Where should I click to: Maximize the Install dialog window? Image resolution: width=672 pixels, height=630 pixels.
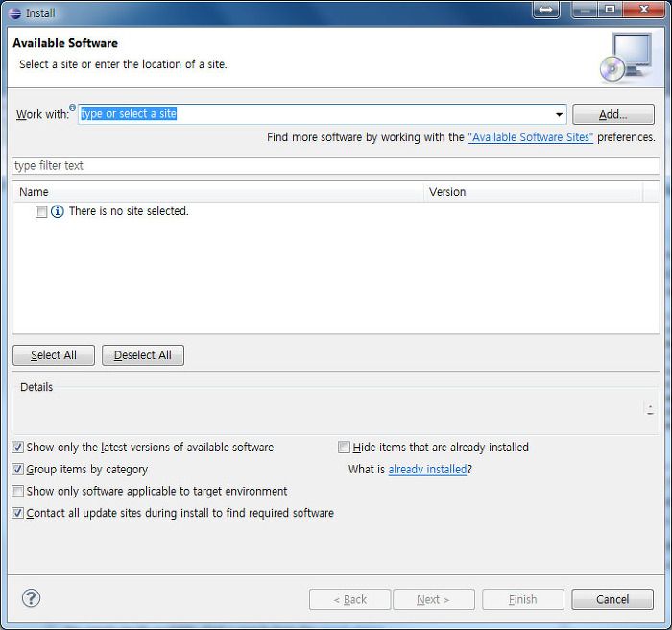(610, 10)
